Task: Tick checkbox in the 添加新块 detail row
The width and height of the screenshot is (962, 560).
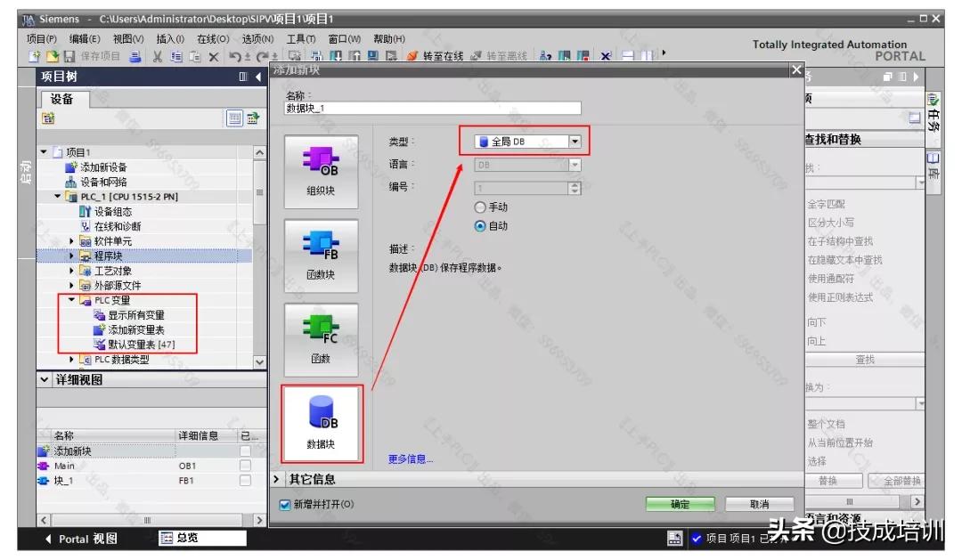Action: coord(246,450)
